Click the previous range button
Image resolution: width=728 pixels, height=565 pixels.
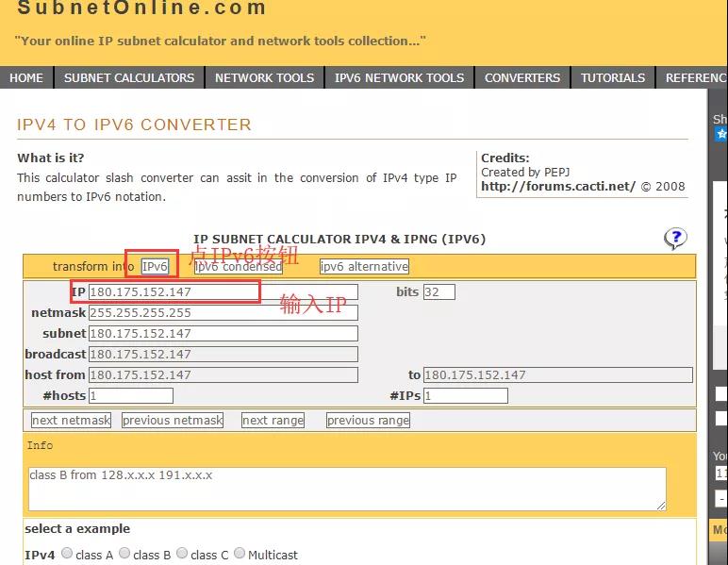368,421
